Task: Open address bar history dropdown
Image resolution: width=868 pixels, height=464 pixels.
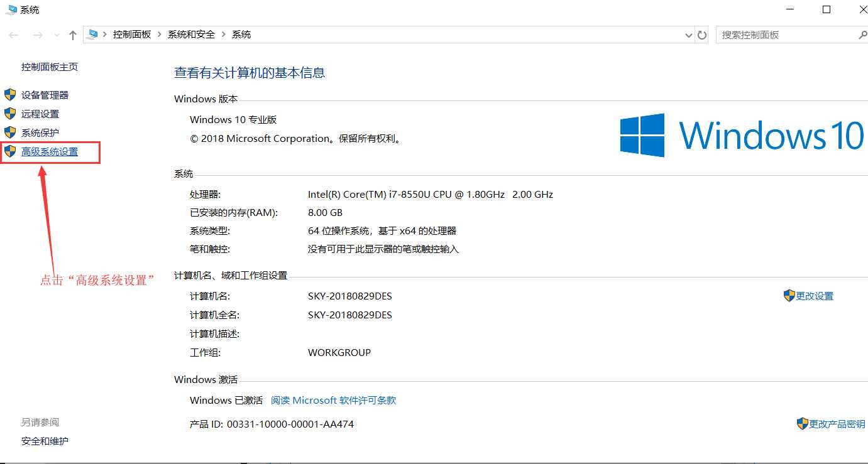Action: click(688, 35)
